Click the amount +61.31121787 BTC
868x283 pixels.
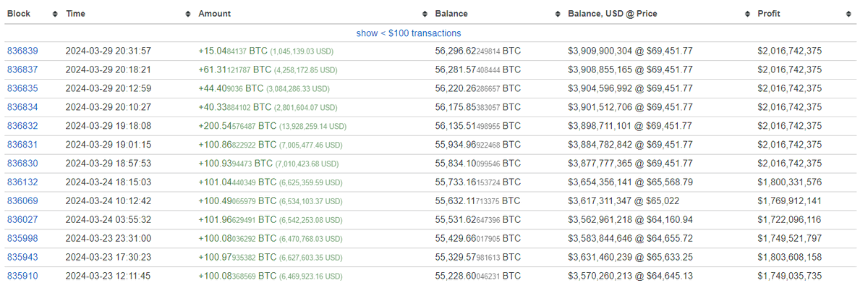pos(234,70)
